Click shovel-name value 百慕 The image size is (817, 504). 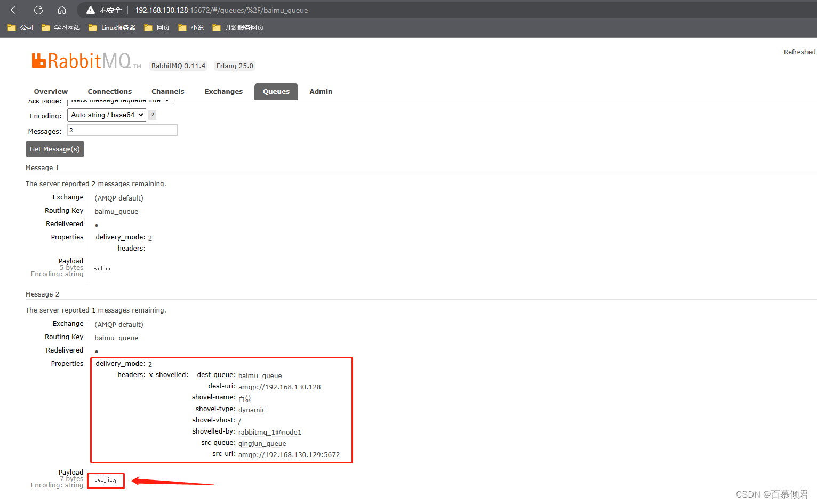point(245,398)
